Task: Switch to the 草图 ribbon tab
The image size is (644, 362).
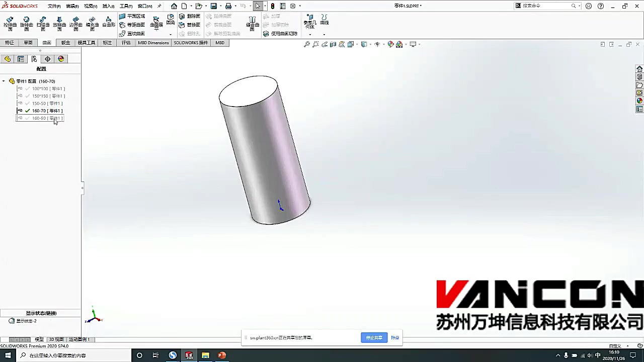Action: (28, 43)
